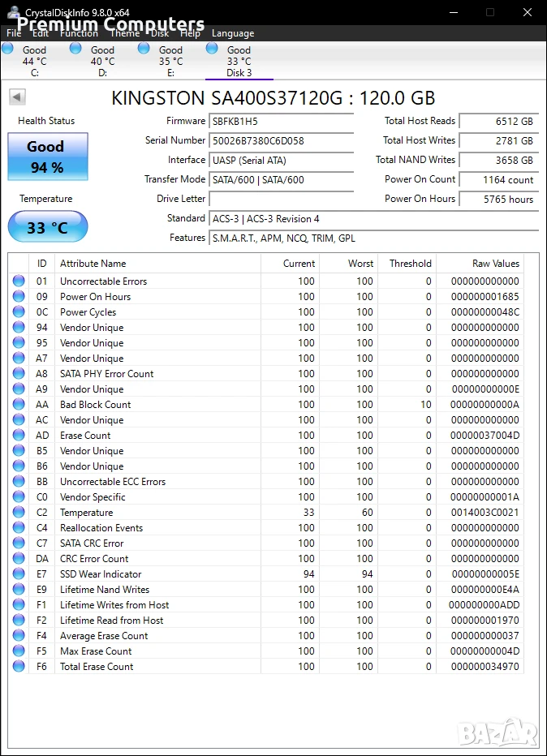Open the Theme menu
The width and height of the screenshot is (547, 756).
click(x=124, y=33)
